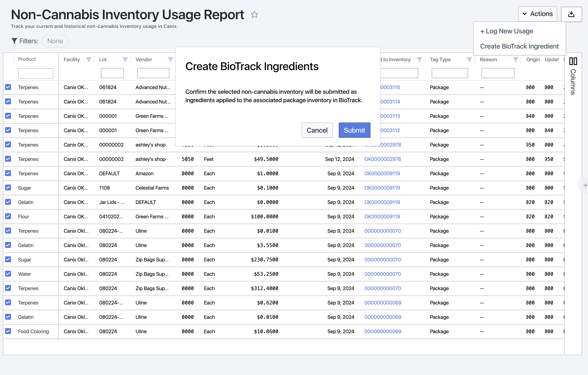Viewport: 588px width, 375px height.
Task: Uncheck the Food Coloring row checkbox
Action: [8, 331]
